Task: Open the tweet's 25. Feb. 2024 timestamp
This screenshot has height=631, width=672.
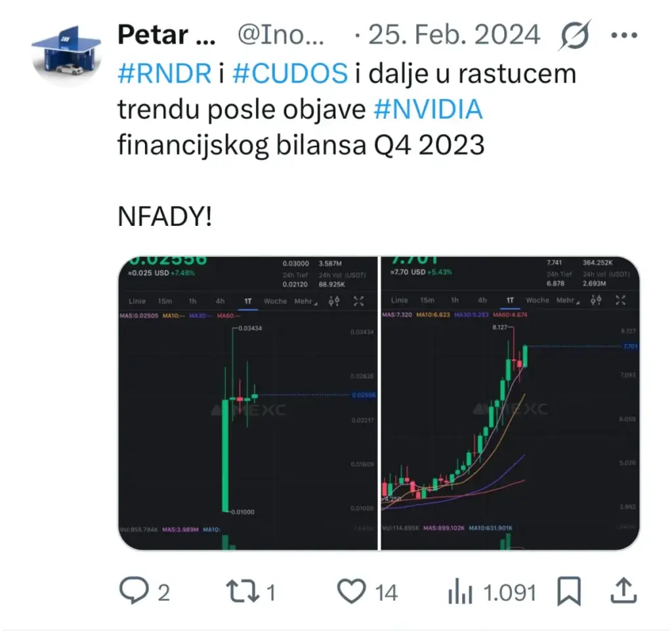Action: pyautogui.click(x=453, y=35)
